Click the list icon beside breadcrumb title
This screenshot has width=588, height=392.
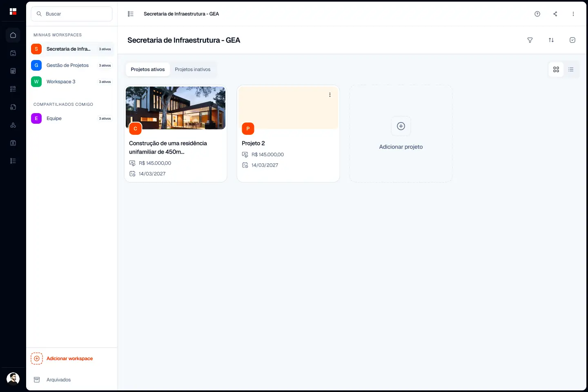point(131,14)
